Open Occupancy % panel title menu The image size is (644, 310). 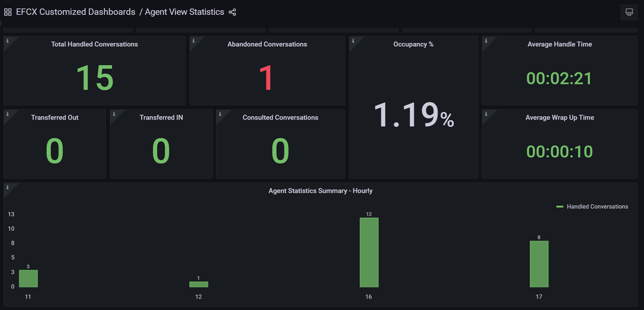413,44
